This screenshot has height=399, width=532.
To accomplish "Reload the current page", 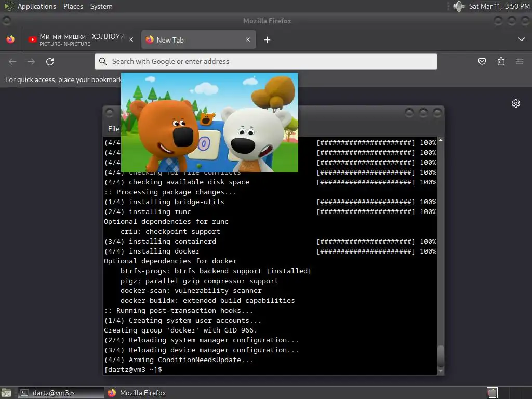I will point(50,62).
